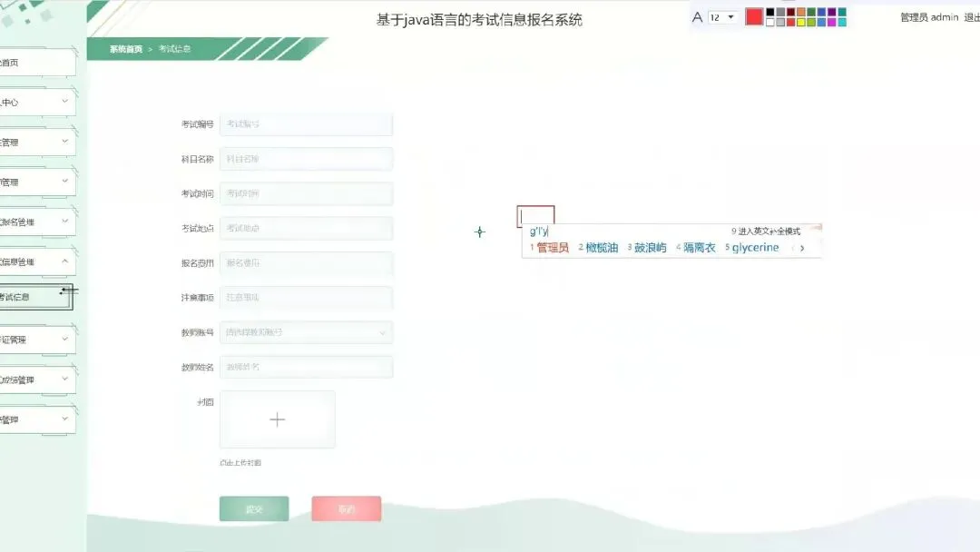Click the red-outlined annotation text box

click(x=535, y=216)
